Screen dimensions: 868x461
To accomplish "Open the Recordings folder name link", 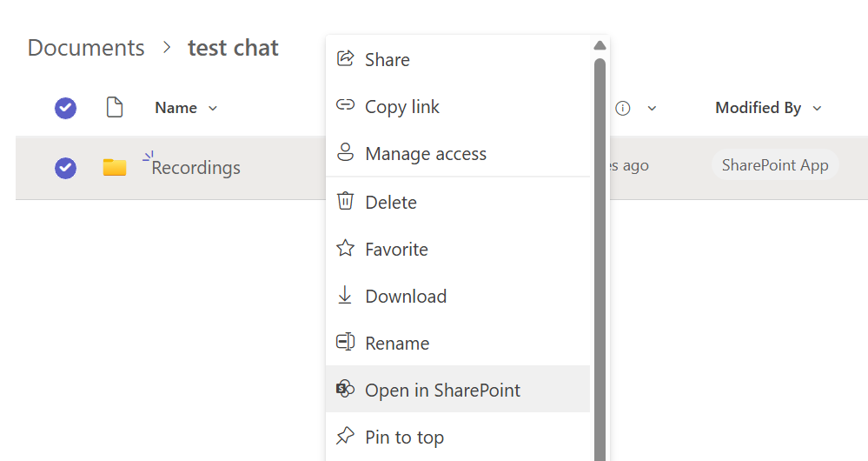I will pyautogui.click(x=195, y=167).
